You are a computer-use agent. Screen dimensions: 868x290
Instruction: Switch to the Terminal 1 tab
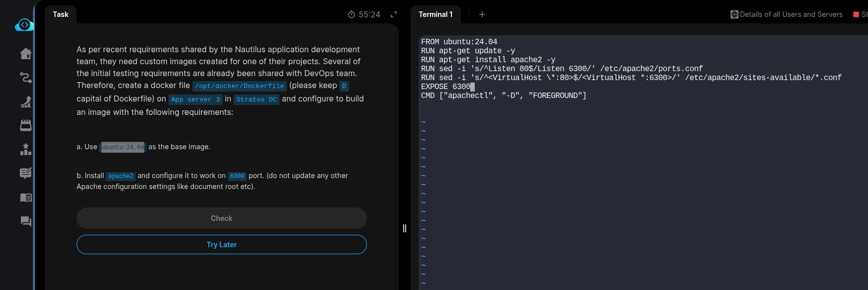pos(435,14)
